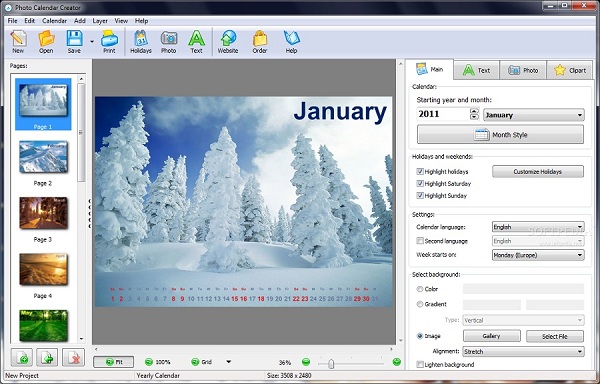Visit the Website toolbar icon
Image resolution: width=600 pixels, height=384 pixels.
point(228,42)
